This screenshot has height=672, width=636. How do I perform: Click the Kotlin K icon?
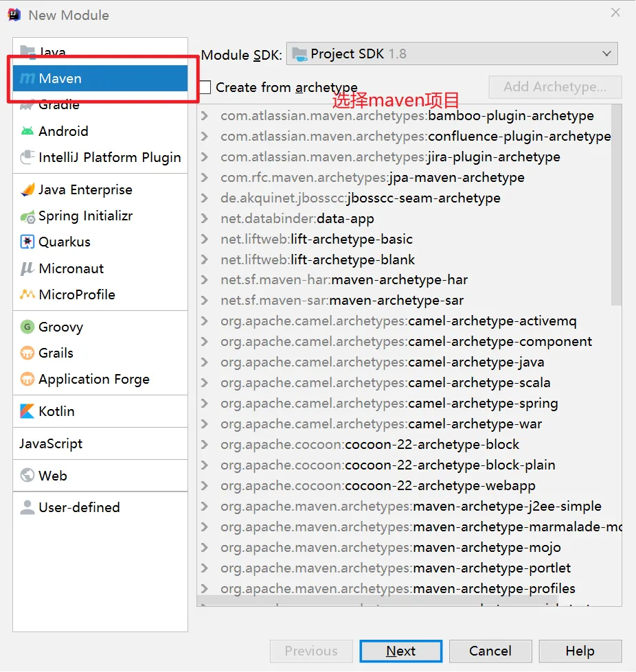coord(27,411)
